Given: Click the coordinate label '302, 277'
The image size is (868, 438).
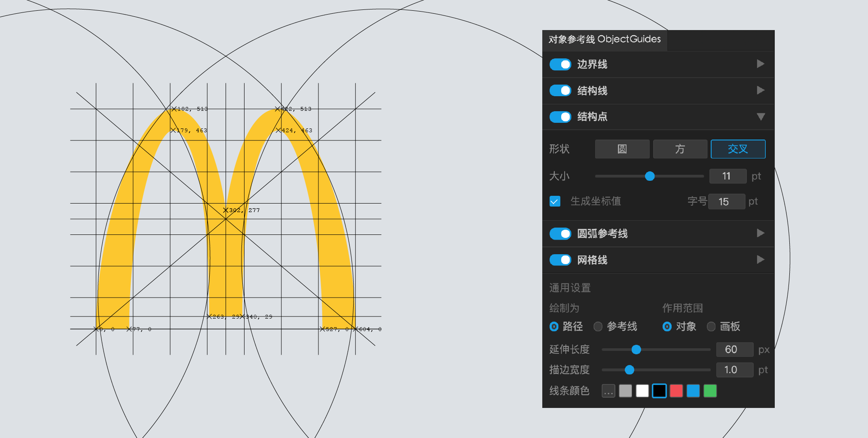Looking at the screenshot, I should (245, 210).
